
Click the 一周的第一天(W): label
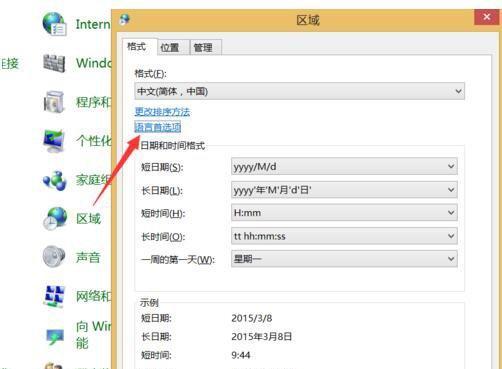click(178, 259)
